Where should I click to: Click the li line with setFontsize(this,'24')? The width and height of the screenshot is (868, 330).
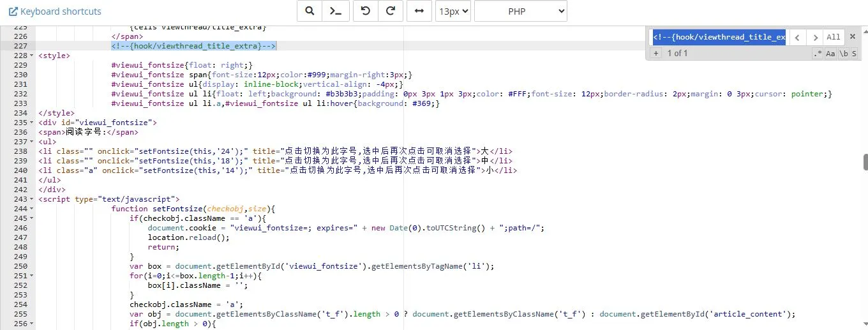(x=275, y=151)
